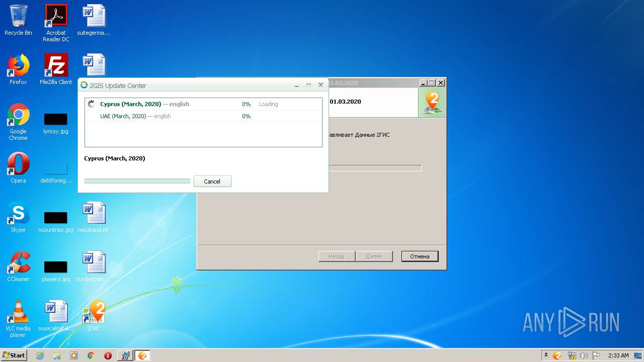Click the installer window progress bar
The image size is (644, 362).
click(375, 168)
